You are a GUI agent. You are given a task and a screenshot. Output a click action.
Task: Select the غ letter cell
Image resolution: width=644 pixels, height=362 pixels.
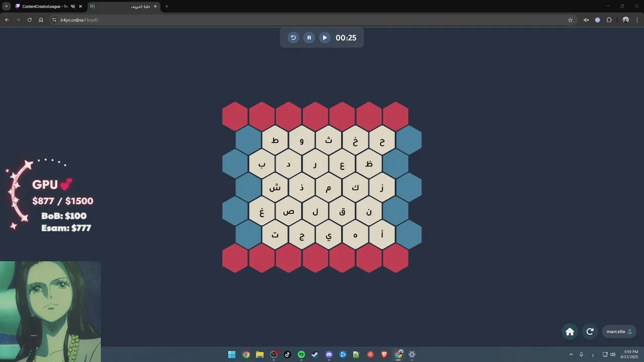(262, 211)
